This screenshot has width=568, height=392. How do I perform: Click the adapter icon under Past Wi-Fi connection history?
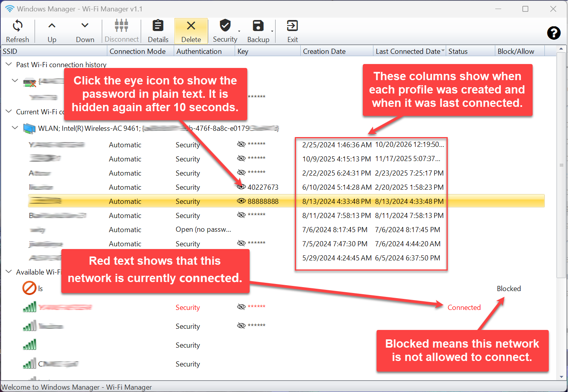pos(29,82)
